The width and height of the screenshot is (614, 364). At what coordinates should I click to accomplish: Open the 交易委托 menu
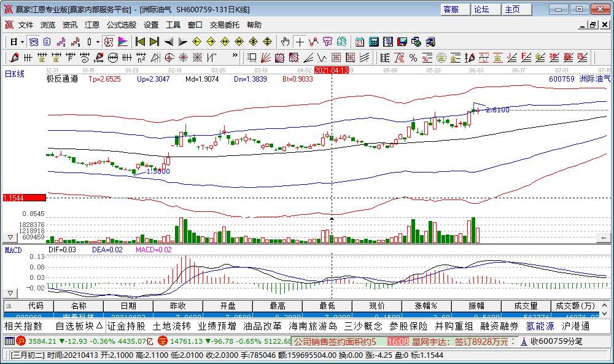[x=224, y=25]
